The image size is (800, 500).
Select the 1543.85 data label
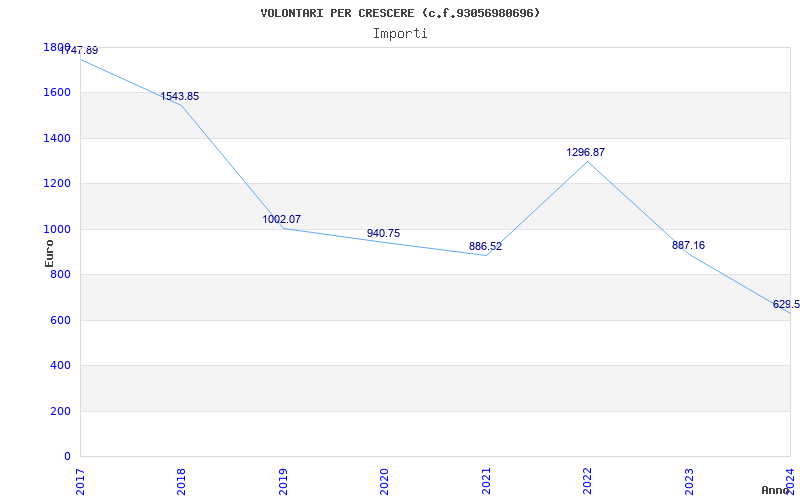pos(180,96)
